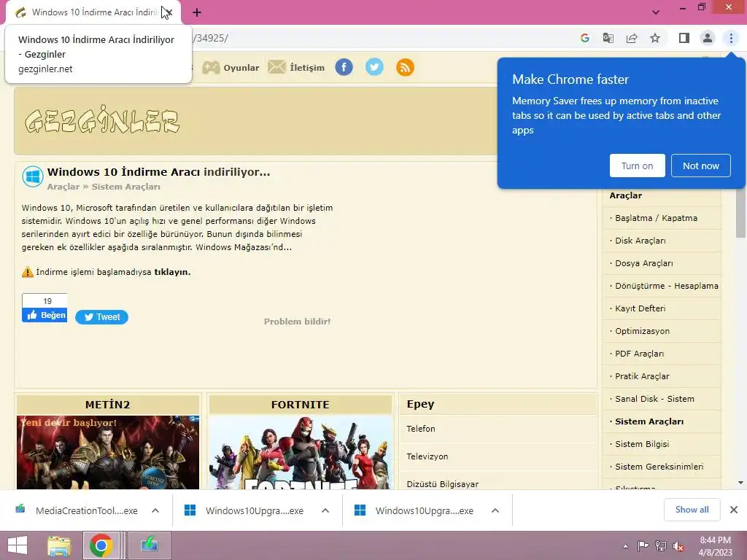Select Sanal Disk - Sistem category
This screenshot has width=747, height=560.
(x=661, y=399)
